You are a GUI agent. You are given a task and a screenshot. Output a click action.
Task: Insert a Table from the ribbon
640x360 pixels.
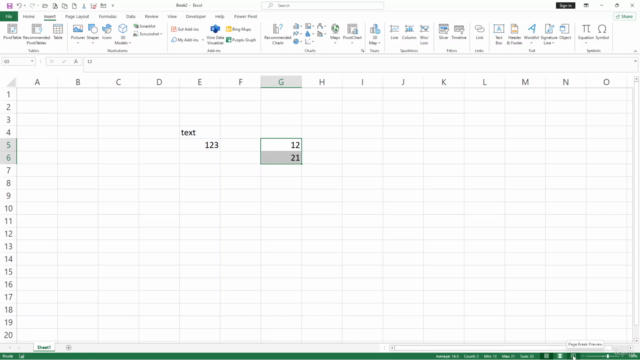58,32
